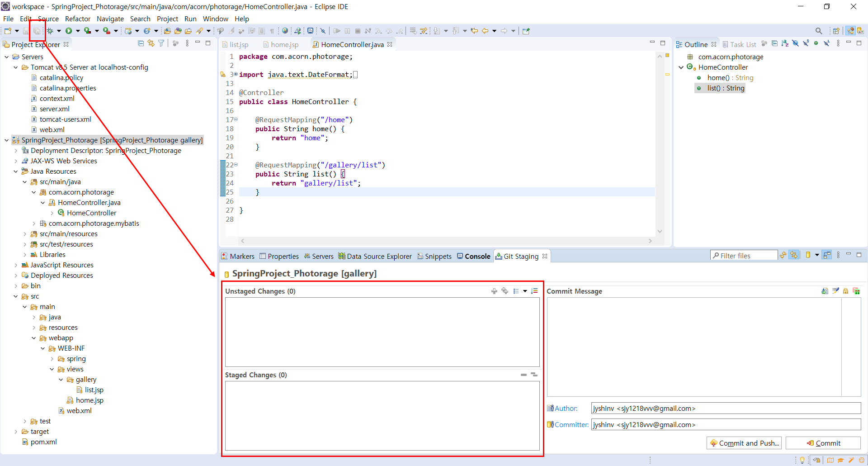868x466 pixels.
Task: Toggle Hide Local Types in Outline
Action: (x=826, y=43)
